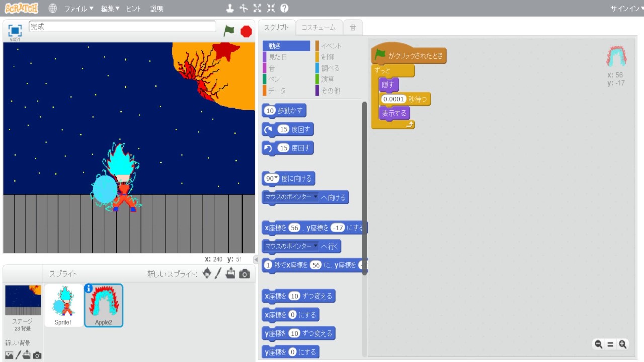
Task: Select the 制御 block category
Action: point(339,57)
